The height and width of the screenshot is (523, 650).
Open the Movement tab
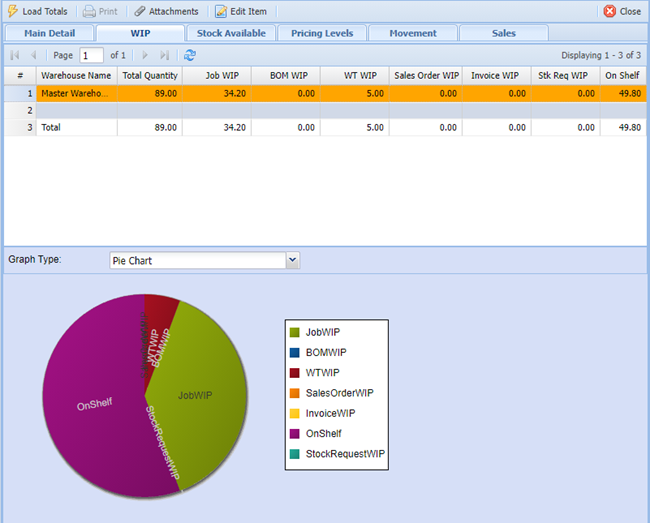tap(413, 33)
